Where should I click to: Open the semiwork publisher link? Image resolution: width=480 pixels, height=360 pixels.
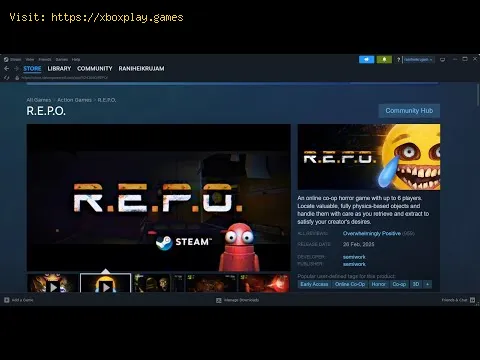[354, 264]
